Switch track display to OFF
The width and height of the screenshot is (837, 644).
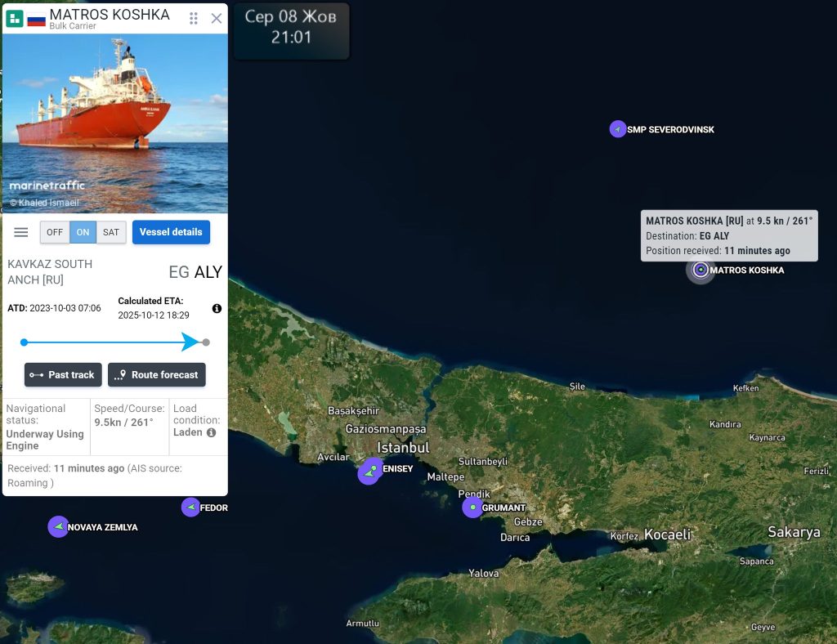click(55, 232)
